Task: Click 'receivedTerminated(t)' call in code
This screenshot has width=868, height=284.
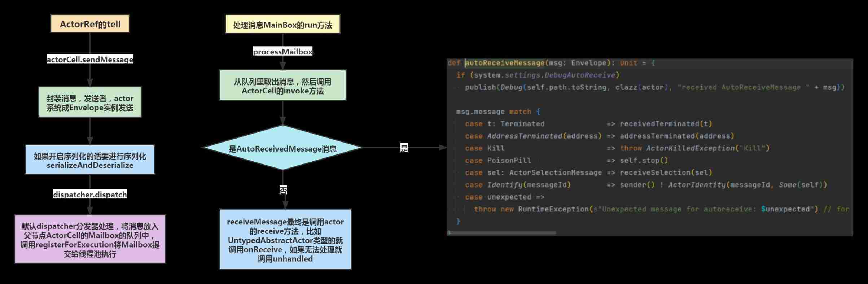Action: click(x=666, y=124)
